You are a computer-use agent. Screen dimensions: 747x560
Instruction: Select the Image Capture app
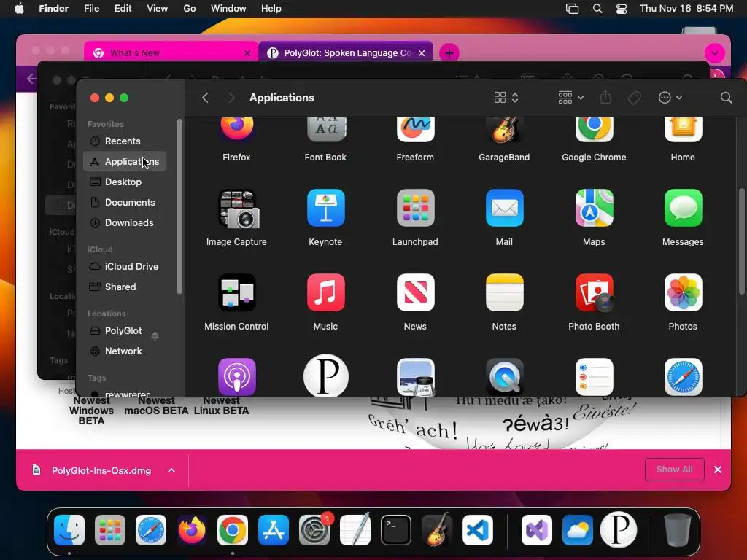click(237, 209)
